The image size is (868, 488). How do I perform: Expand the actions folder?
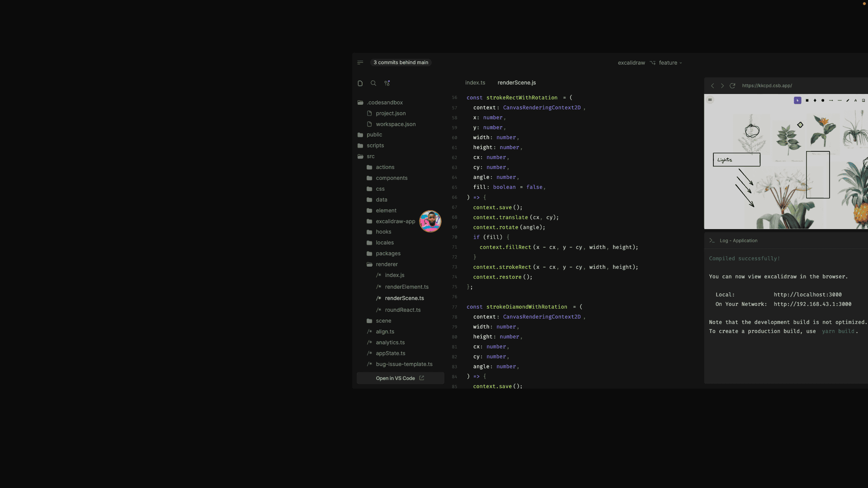[380, 167]
